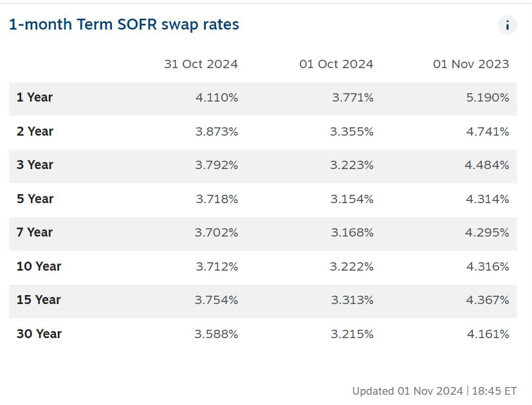Screen dimensions: 532x405
Task: Click the 1-month Term SOFR swap rates heading
Action: click(x=124, y=25)
